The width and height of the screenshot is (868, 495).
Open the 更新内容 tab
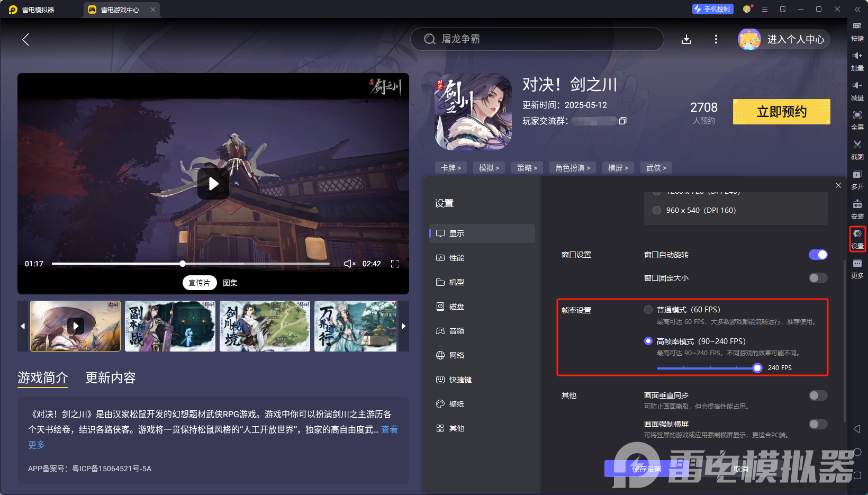[x=111, y=377]
